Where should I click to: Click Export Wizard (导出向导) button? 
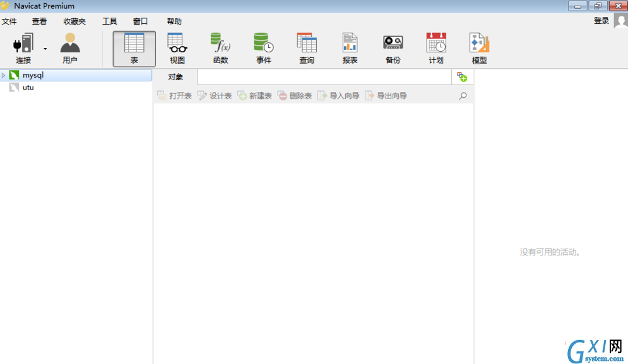386,96
